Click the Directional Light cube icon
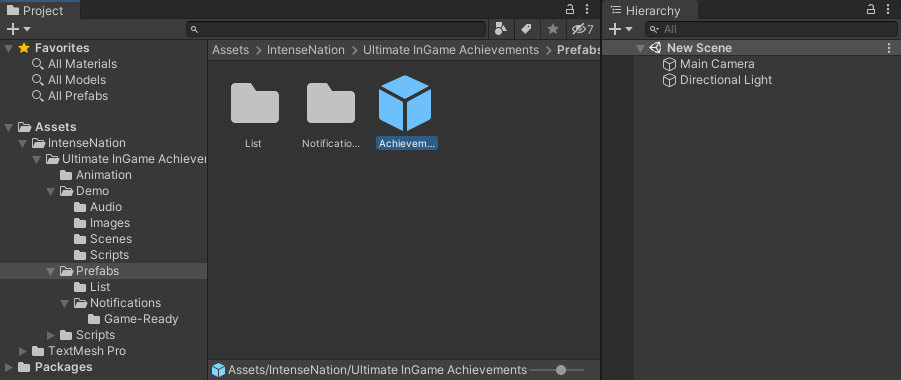Screen dimensions: 901x380 click(x=669, y=80)
